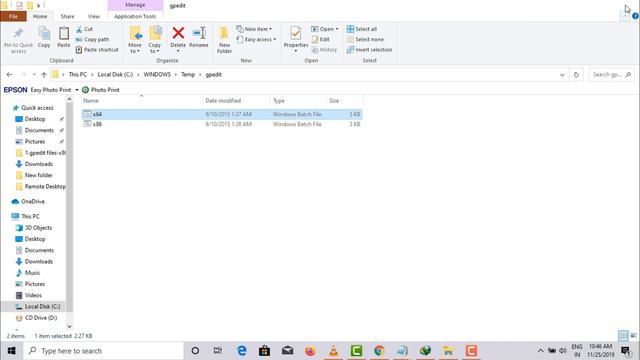Switch to the Home ribbon tab
The width and height of the screenshot is (640, 360).
pyautogui.click(x=40, y=16)
